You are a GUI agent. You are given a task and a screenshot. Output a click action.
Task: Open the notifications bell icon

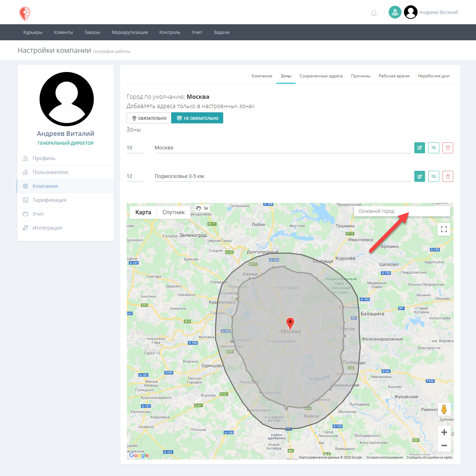(x=374, y=13)
